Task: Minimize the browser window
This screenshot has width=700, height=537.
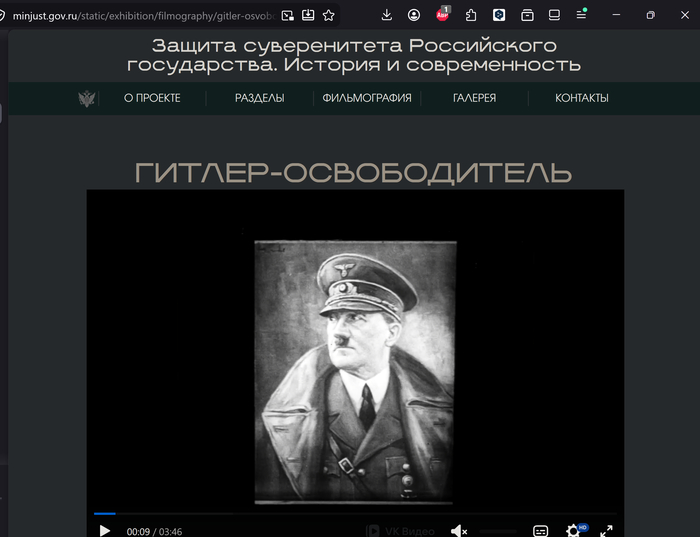Action: coord(616,15)
